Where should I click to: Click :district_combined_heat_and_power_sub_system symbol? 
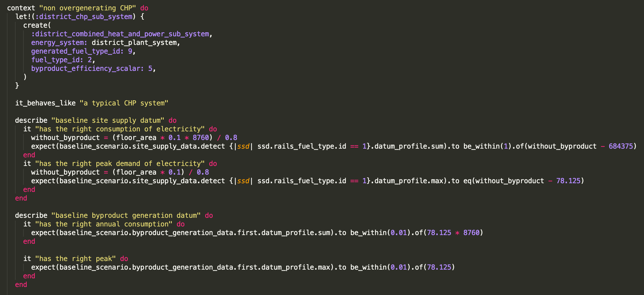(120, 34)
